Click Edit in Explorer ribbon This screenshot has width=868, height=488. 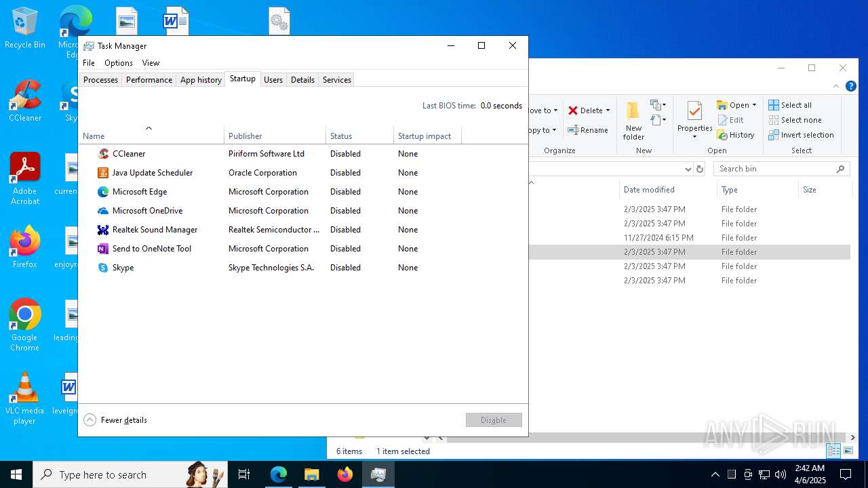(x=730, y=120)
